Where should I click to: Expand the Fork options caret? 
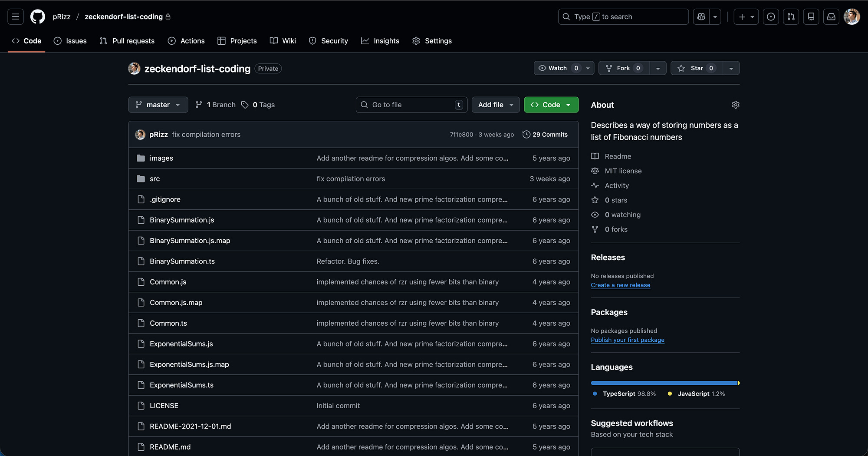pyautogui.click(x=658, y=68)
